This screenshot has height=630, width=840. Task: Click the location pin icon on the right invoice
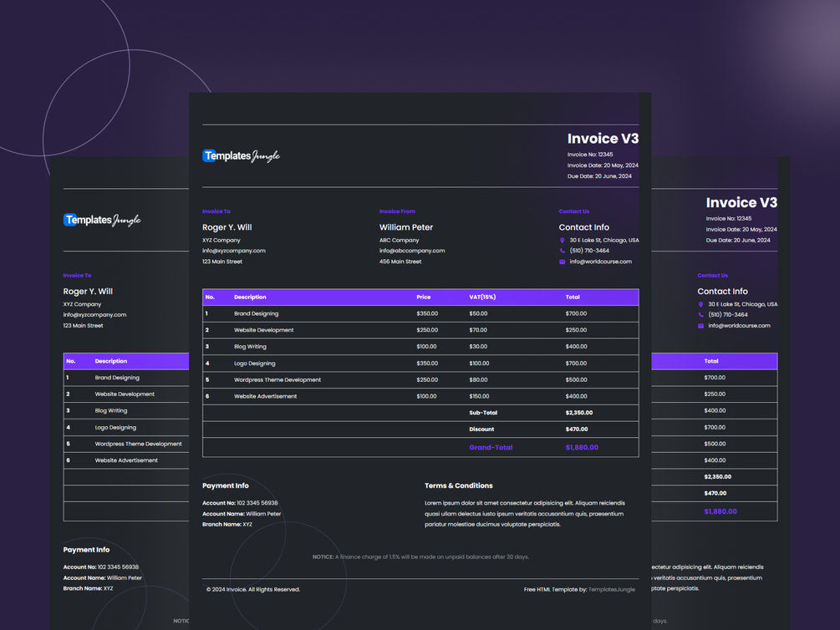point(700,304)
